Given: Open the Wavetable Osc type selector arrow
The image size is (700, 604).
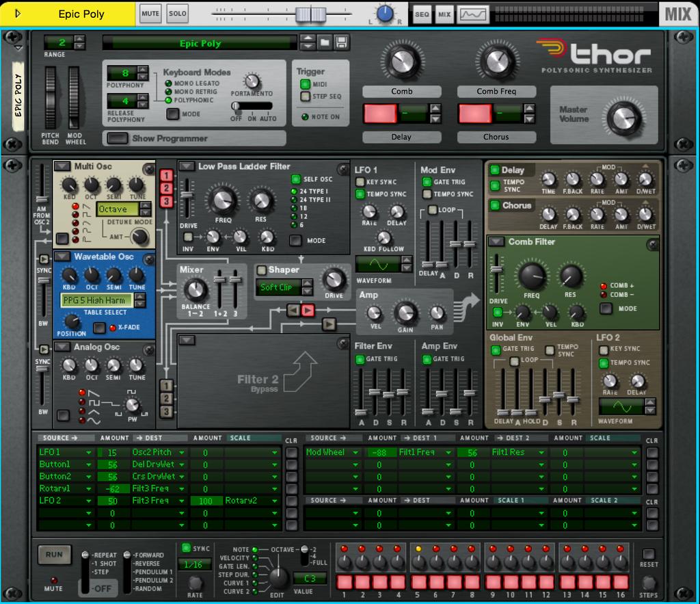Looking at the screenshot, I should 62,257.
